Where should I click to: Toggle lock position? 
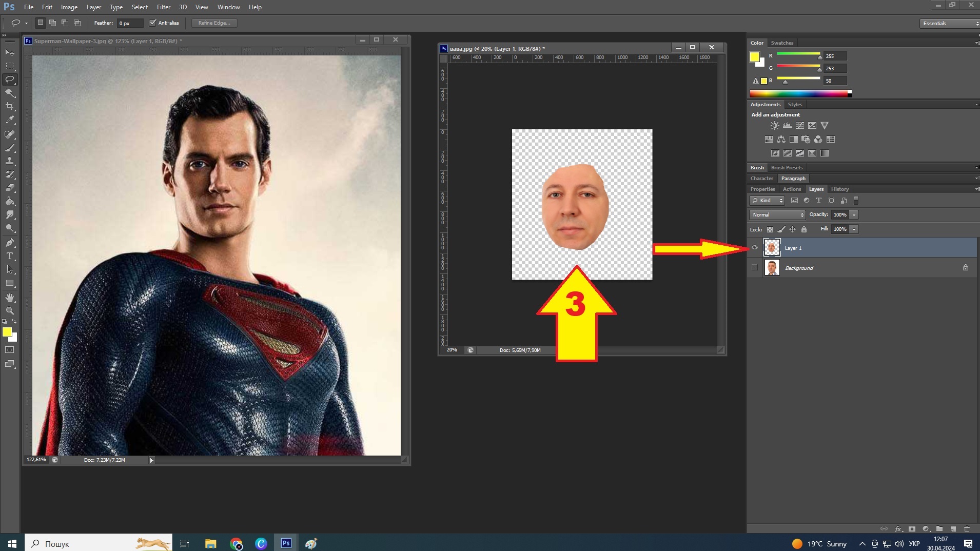point(792,229)
